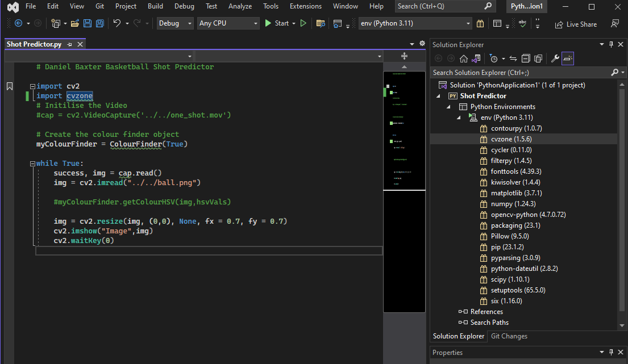Click the Search (Ctrl+Q) box
The image size is (628, 364).
[444, 6]
